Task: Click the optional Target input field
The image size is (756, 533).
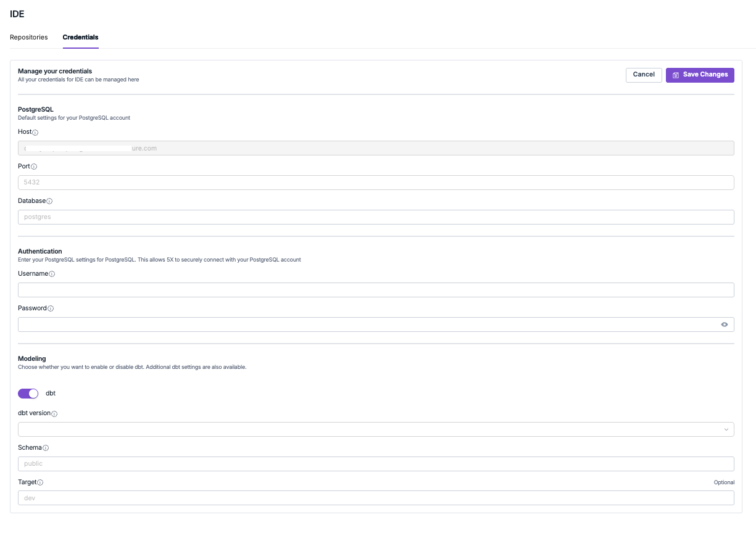Action: click(x=376, y=498)
